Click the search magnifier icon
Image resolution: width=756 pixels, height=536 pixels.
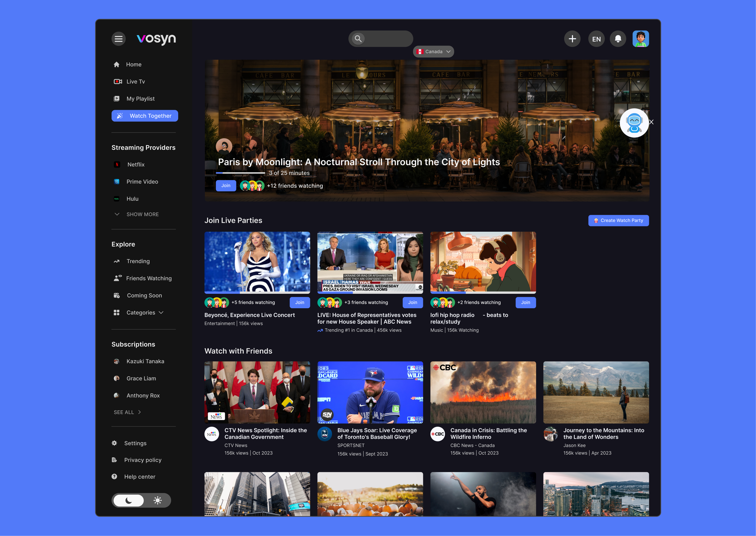click(x=358, y=39)
